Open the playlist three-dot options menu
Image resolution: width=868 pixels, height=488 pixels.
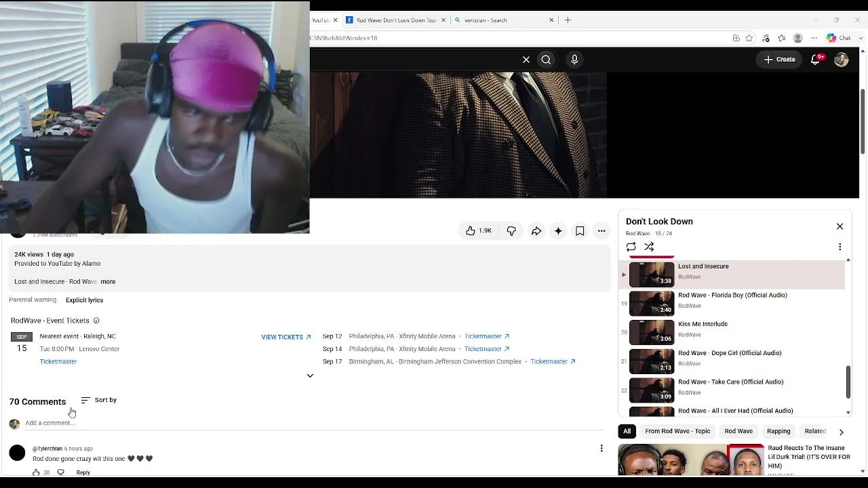tap(840, 247)
